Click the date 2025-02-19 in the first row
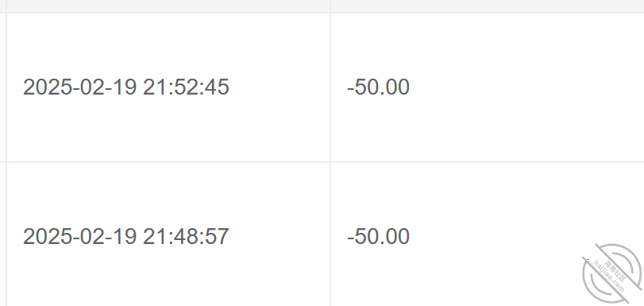Viewport: 644px width, 306px height. coord(79,87)
